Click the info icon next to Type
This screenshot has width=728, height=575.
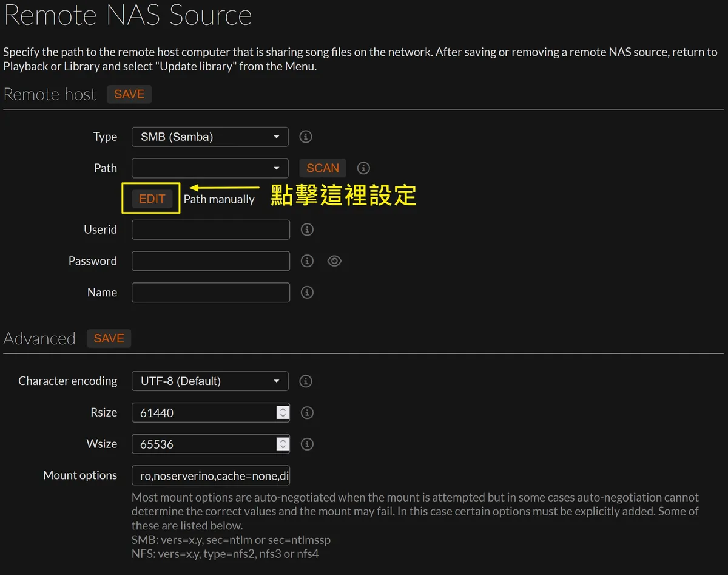306,137
